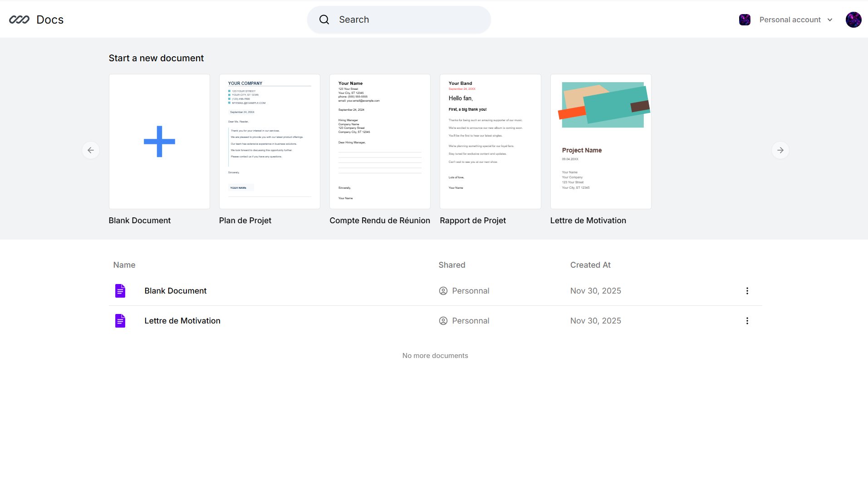The image size is (868, 500).
Task: Open more options for Lettre de Motivation row
Action: pos(747,321)
